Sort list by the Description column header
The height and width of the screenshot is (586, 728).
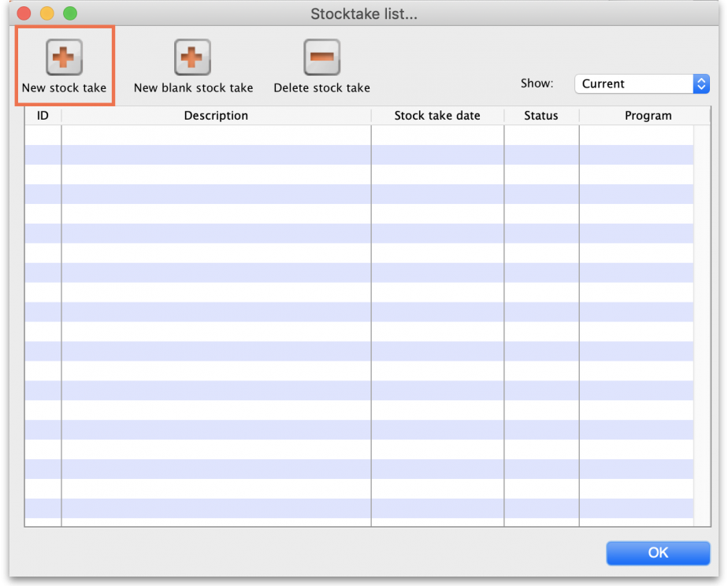point(216,116)
